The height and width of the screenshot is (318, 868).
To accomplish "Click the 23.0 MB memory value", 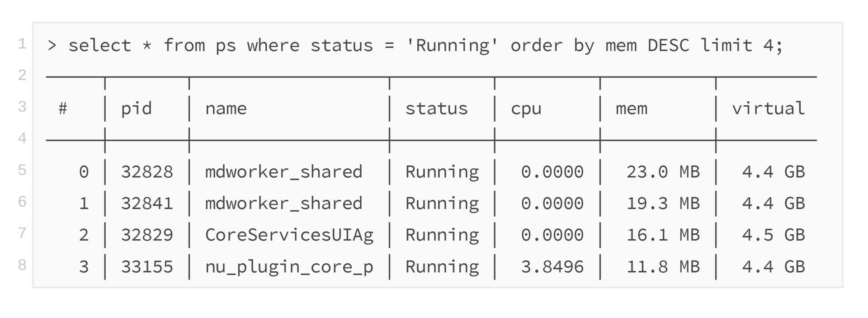I will [663, 172].
